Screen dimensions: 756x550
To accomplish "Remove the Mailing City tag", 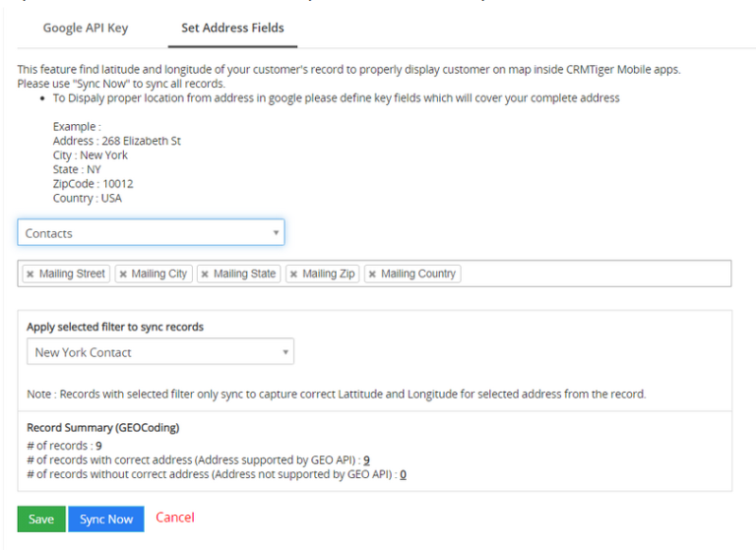I will 123,275.
